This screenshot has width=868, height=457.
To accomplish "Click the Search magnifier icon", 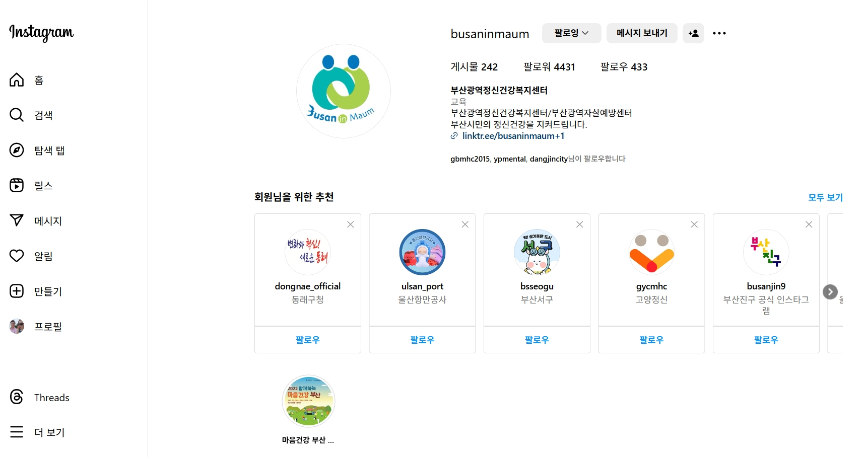I will pos(17,115).
